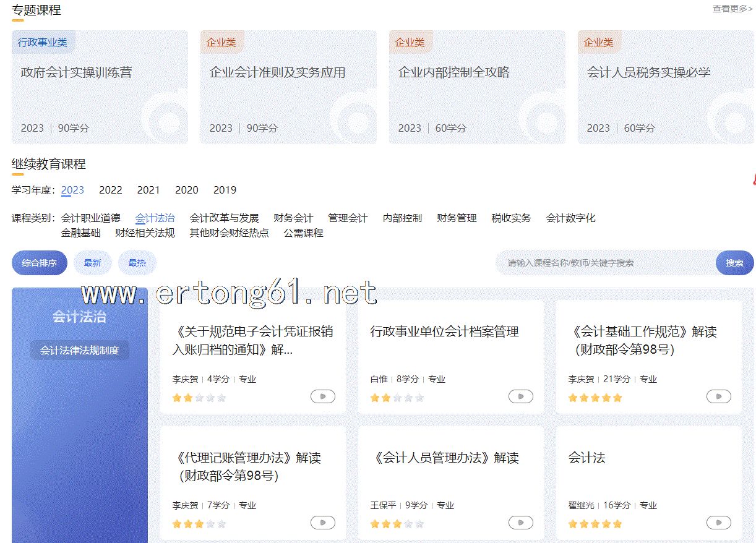Switch study year to 2020
Screen dimensions: 756x543
187,190
